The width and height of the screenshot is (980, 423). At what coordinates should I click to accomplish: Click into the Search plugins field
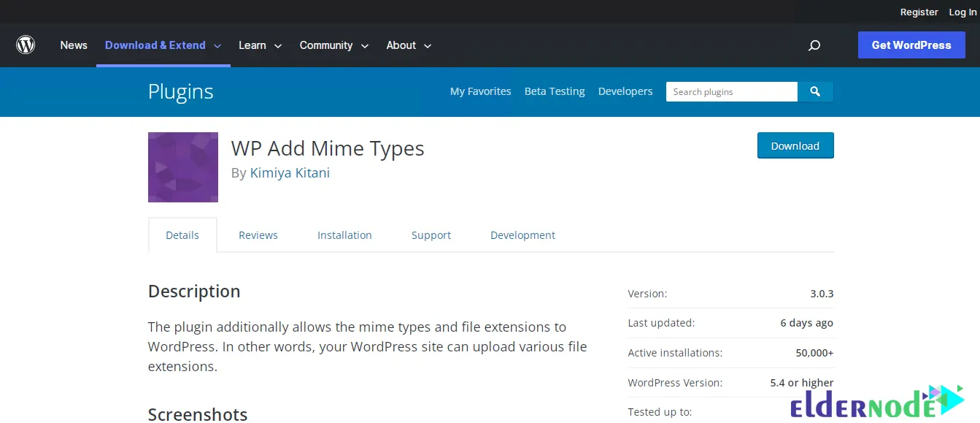[x=731, y=91]
